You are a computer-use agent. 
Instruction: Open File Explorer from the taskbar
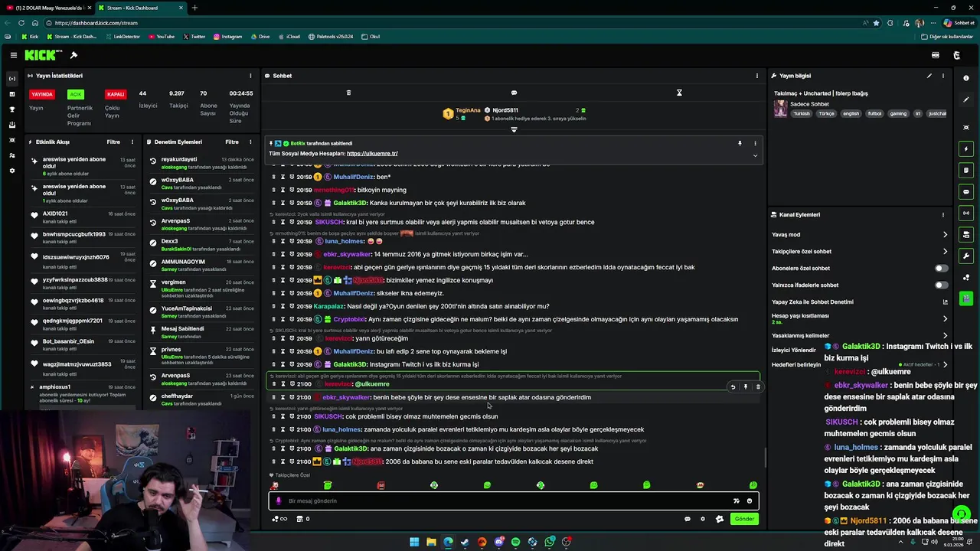(431, 542)
